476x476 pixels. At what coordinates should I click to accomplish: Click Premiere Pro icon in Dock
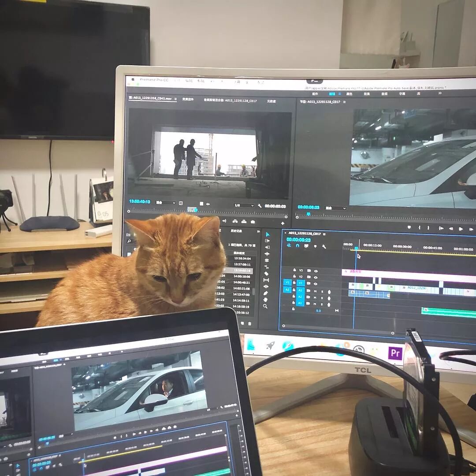tap(395, 353)
